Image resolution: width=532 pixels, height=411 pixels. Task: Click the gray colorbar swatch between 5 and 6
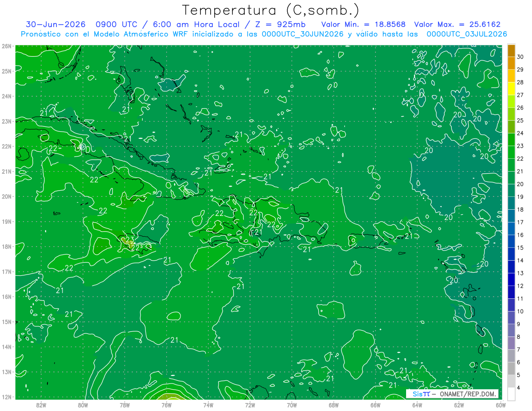511,368
